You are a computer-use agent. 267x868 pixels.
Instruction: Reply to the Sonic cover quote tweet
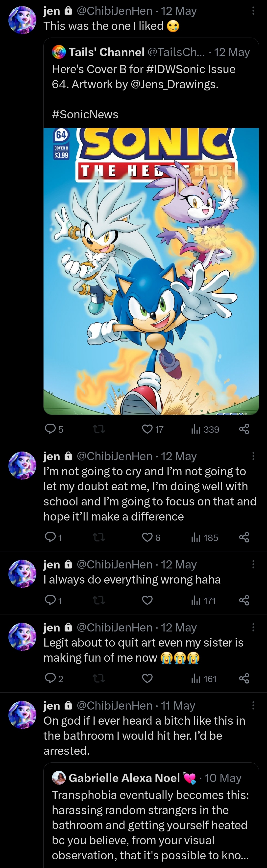pyautogui.click(x=50, y=429)
